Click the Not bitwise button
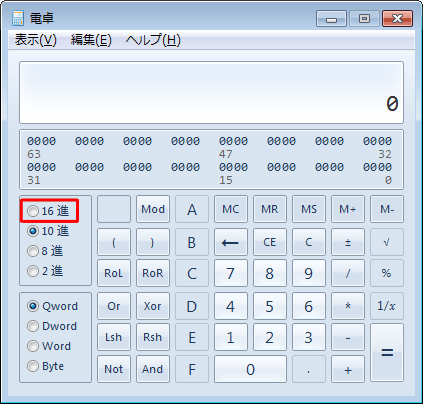 tap(114, 369)
